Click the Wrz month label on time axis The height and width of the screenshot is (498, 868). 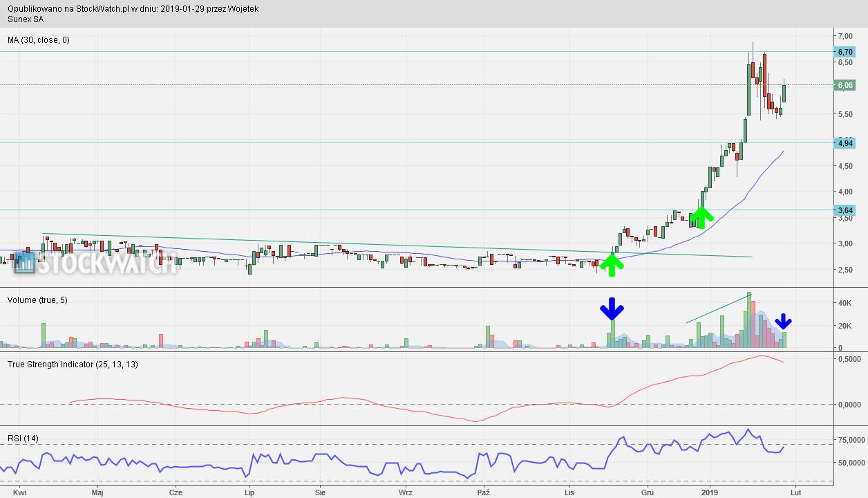click(x=406, y=492)
